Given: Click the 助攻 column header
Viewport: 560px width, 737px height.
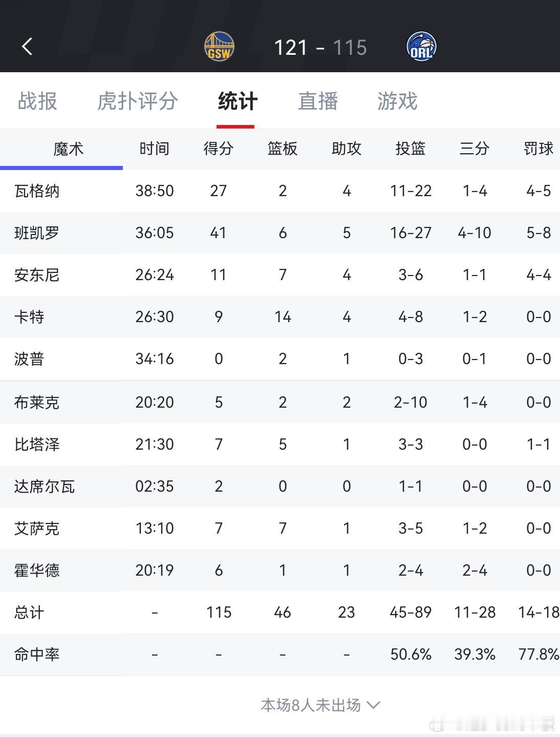Looking at the screenshot, I should click(347, 149).
